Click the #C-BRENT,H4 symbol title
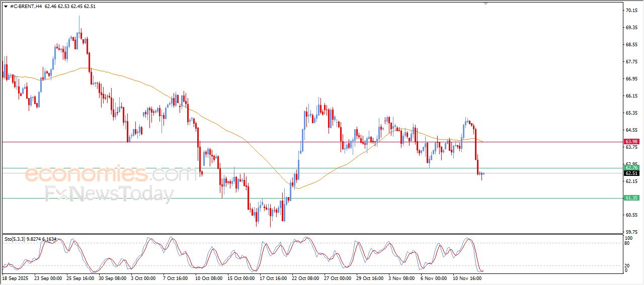 coord(26,7)
